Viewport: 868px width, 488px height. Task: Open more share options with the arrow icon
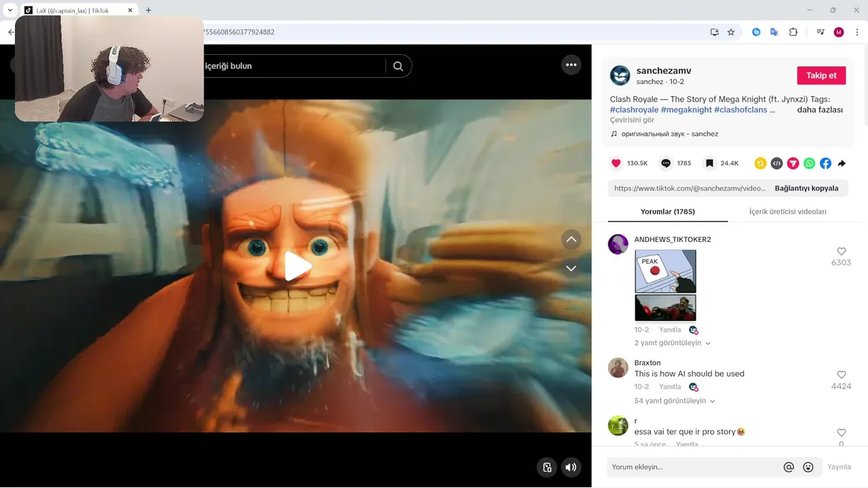[x=842, y=163]
